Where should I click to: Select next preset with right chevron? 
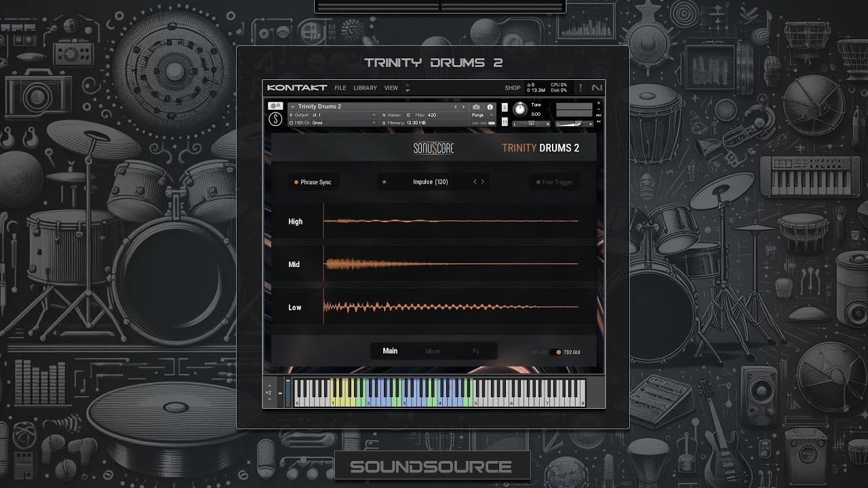(x=483, y=182)
